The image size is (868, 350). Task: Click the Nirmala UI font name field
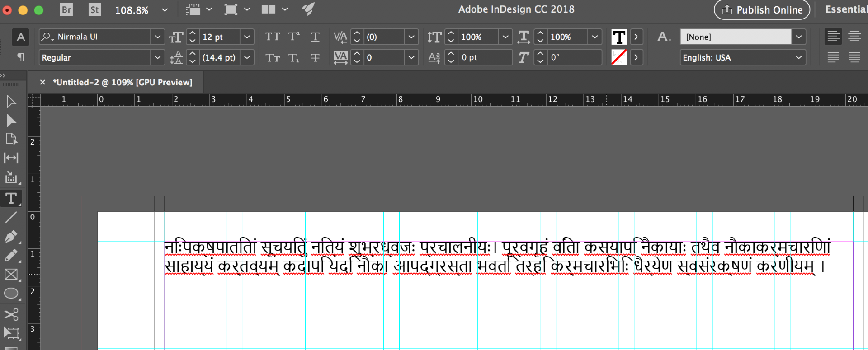[95, 37]
